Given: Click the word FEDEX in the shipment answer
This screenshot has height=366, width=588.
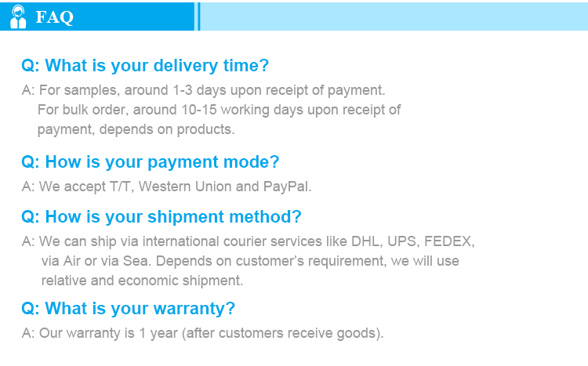Looking at the screenshot, I should click(x=449, y=241).
